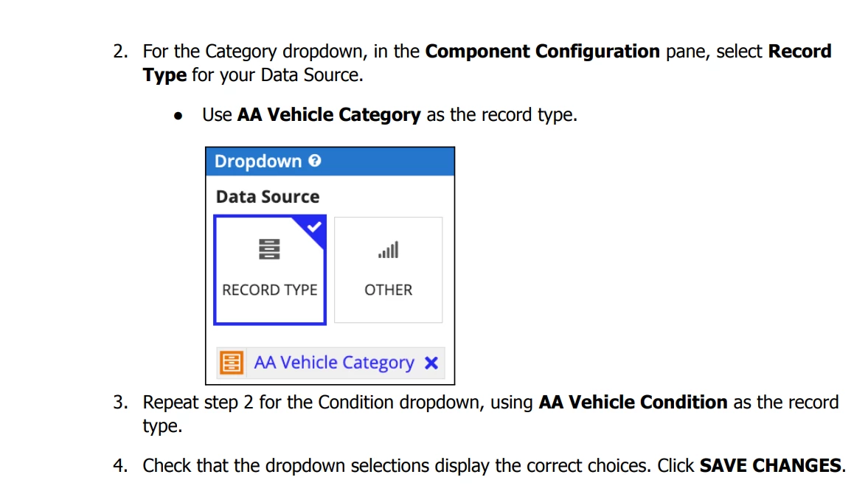The width and height of the screenshot is (868, 494).
Task: Click the stacked rows Record Type icon
Action: click(x=270, y=249)
